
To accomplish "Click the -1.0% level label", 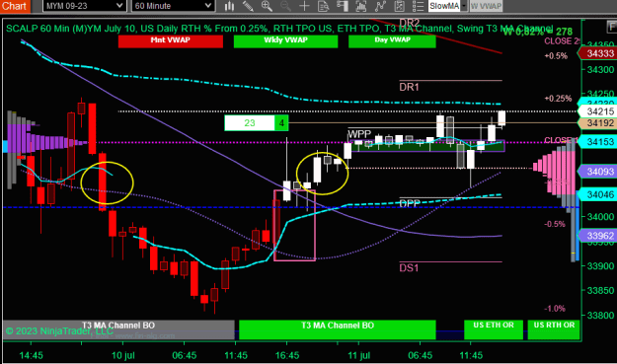I will [x=555, y=309].
